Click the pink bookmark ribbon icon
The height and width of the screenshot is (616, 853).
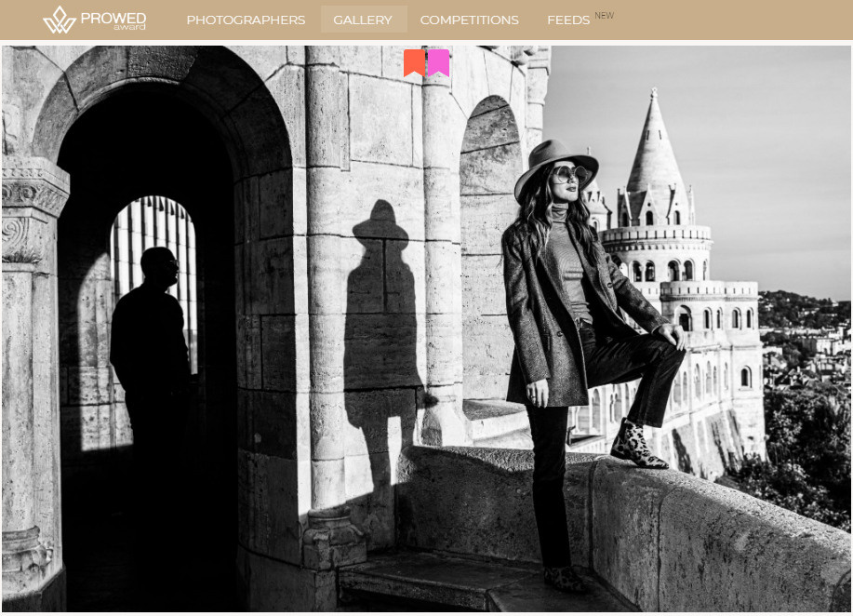click(x=438, y=62)
